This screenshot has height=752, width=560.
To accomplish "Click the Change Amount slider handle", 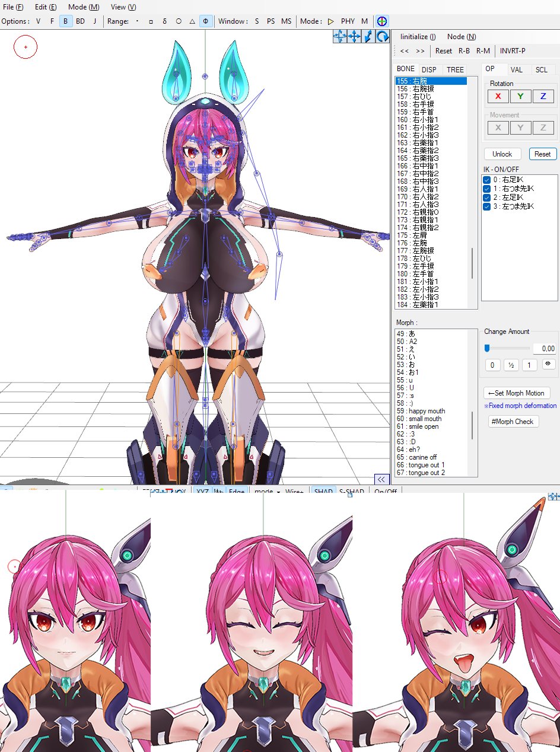I will point(487,348).
